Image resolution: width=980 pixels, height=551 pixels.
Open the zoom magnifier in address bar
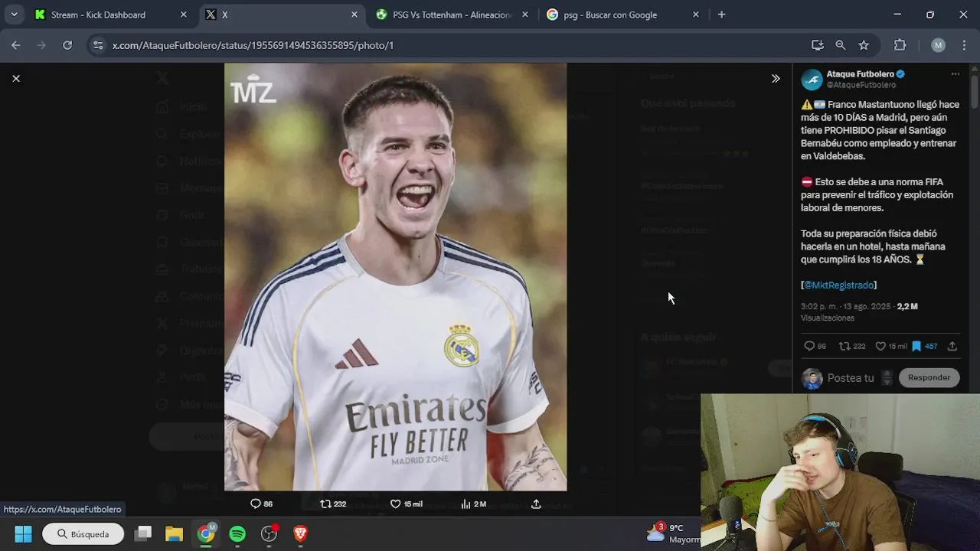(x=841, y=45)
